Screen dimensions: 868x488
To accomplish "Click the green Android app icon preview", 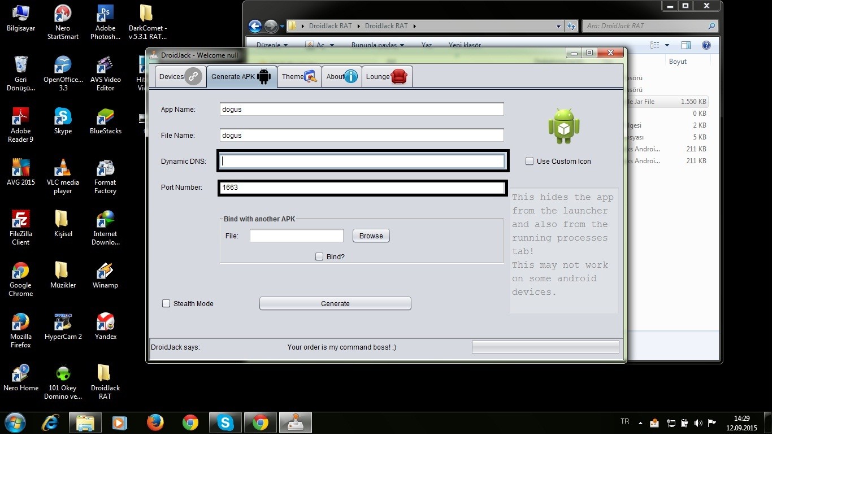I will pos(564,126).
